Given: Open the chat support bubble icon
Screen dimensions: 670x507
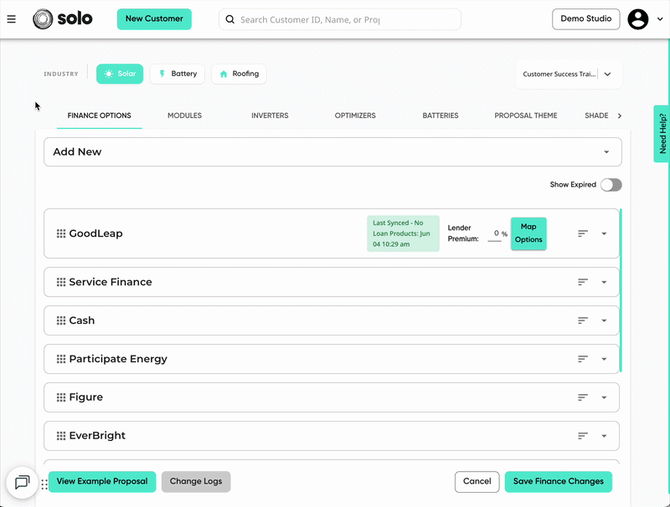Looking at the screenshot, I should 22,483.
